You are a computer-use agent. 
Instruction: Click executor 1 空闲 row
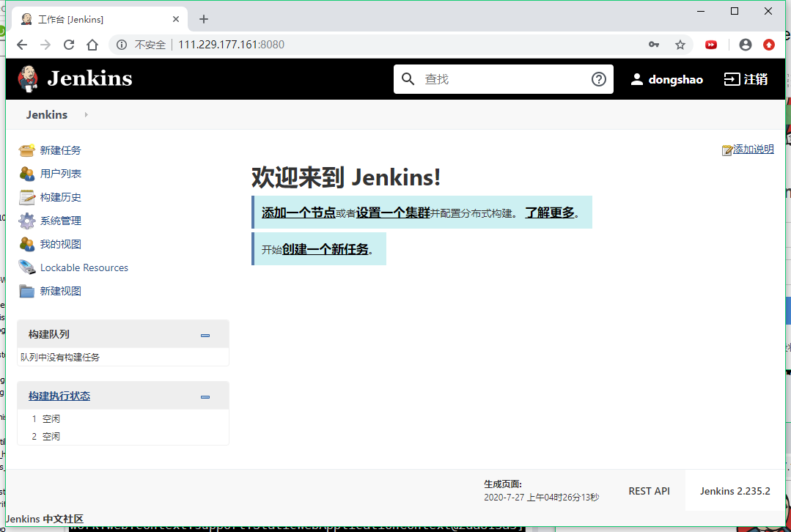tap(123, 418)
